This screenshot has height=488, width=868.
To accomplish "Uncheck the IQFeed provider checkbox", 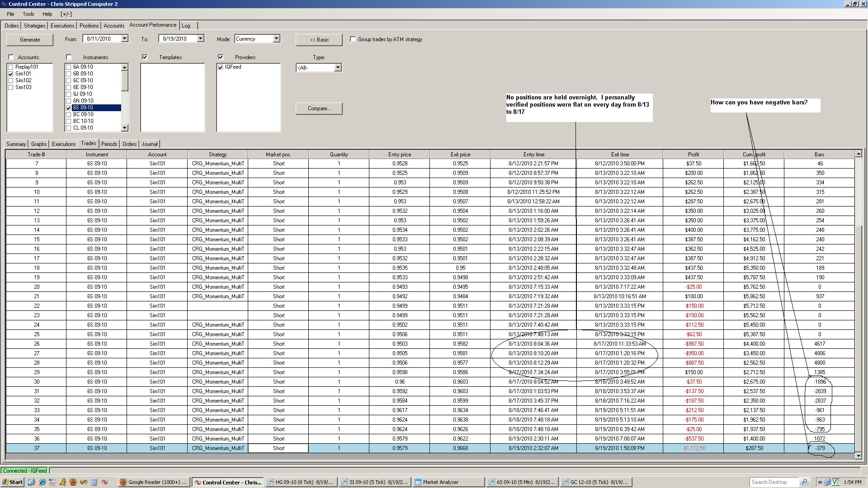I will [x=221, y=67].
